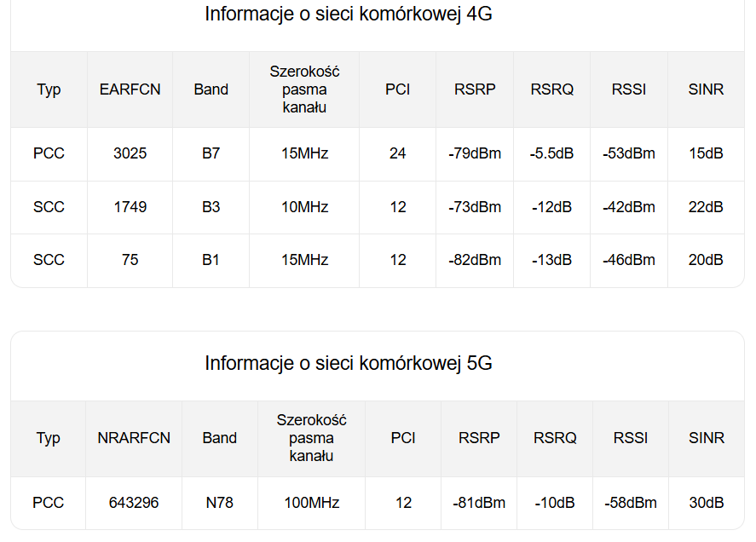Select the 100MHz channel bandwidth cell

pos(312,503)
